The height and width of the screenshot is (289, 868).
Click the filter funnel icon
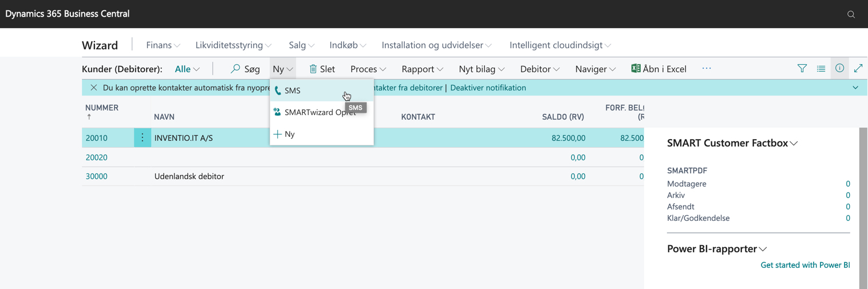(802, 68)
